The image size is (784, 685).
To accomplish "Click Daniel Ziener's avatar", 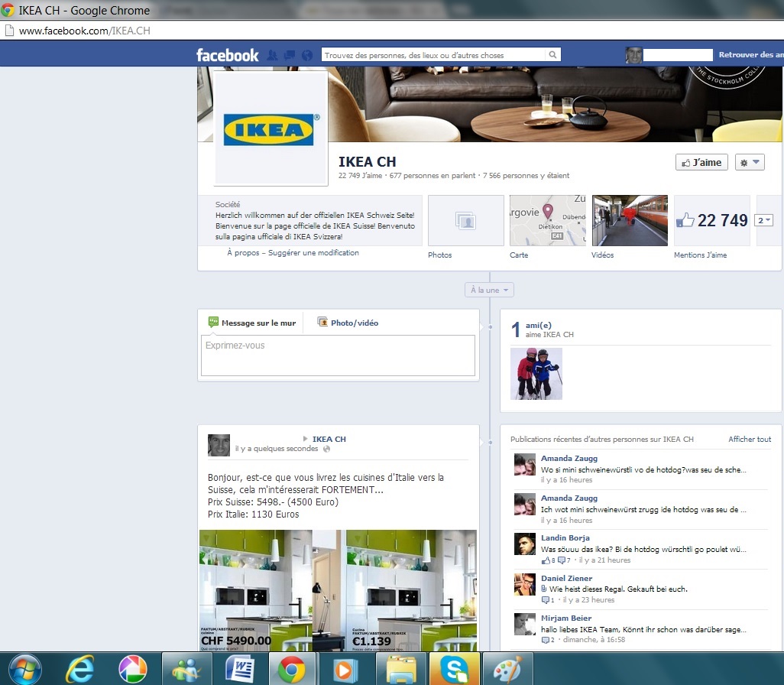I will [525, 584].
